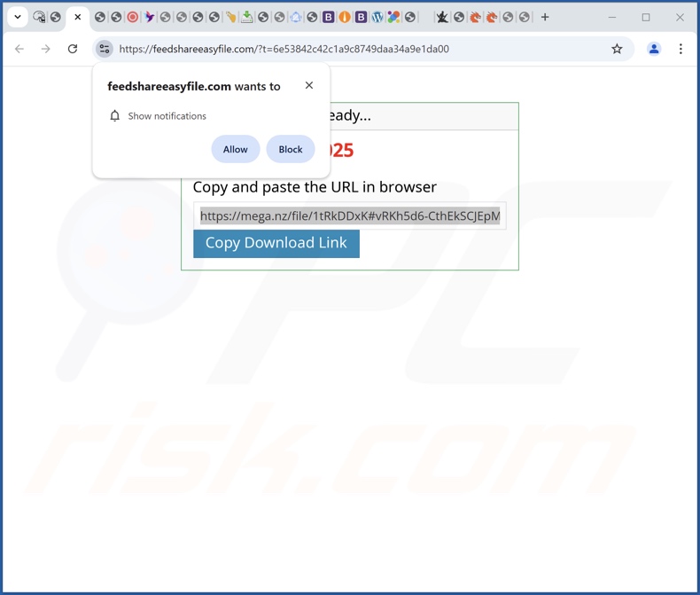Open the black ninja figure icon tab
700x595 pixels.
(x=442, y=17)
